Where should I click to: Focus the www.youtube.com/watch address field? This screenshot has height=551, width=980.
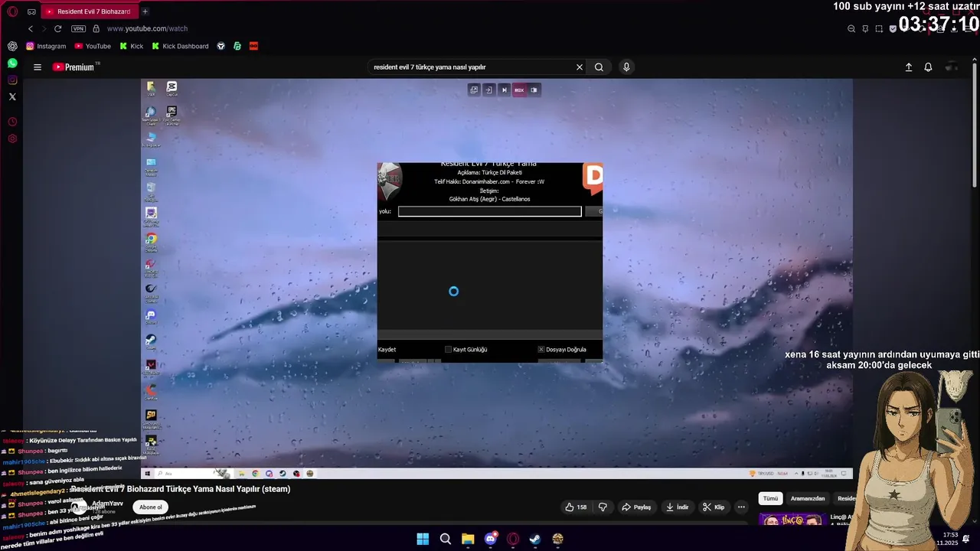147,28
